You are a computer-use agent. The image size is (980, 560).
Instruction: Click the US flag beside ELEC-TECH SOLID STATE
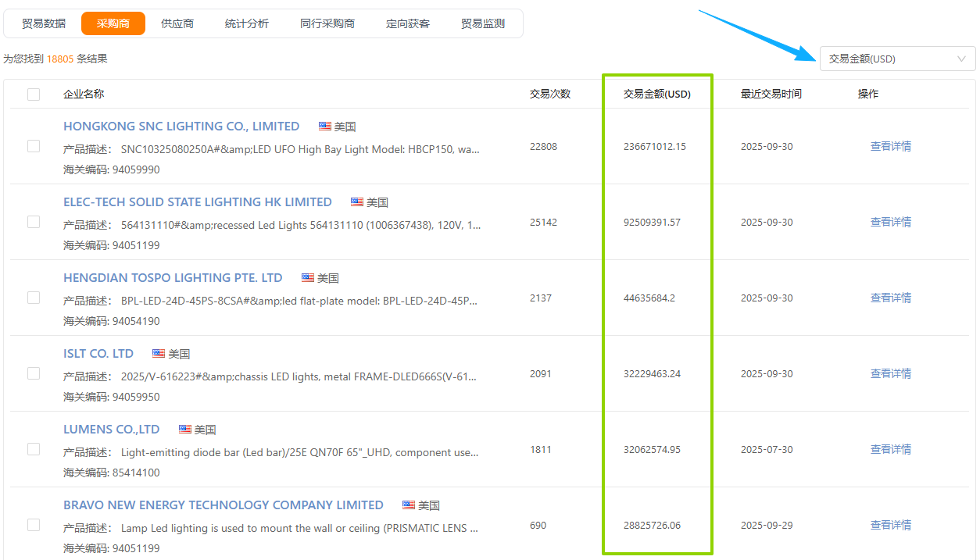click(x=357, y=202)
